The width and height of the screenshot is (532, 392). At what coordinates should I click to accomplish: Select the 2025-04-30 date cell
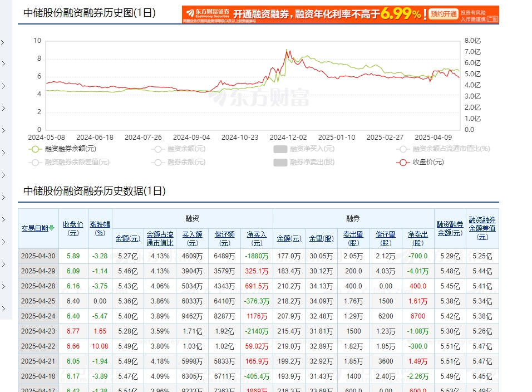pyautogui.click(x=38, y=256)
